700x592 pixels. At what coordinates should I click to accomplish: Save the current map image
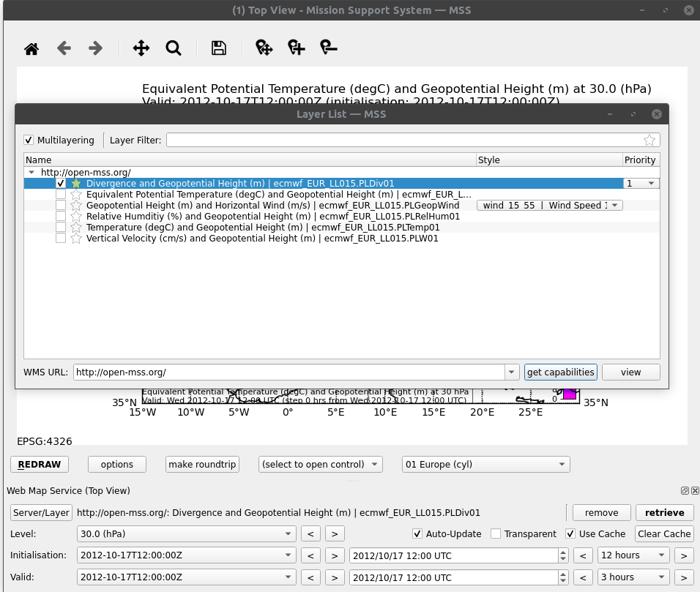218,48
